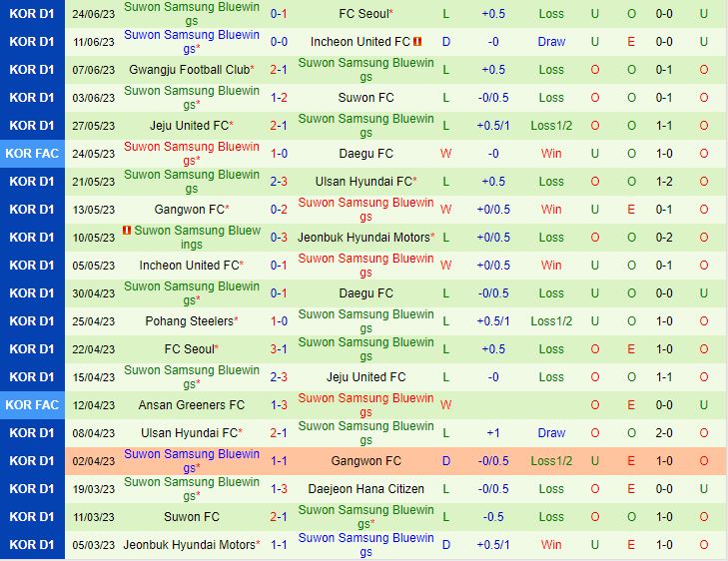This screenshot has width=728, height=561.
Task: Click handicap -0.5 in Suwon FC 11/03/23 row
Action: point(493,516)
